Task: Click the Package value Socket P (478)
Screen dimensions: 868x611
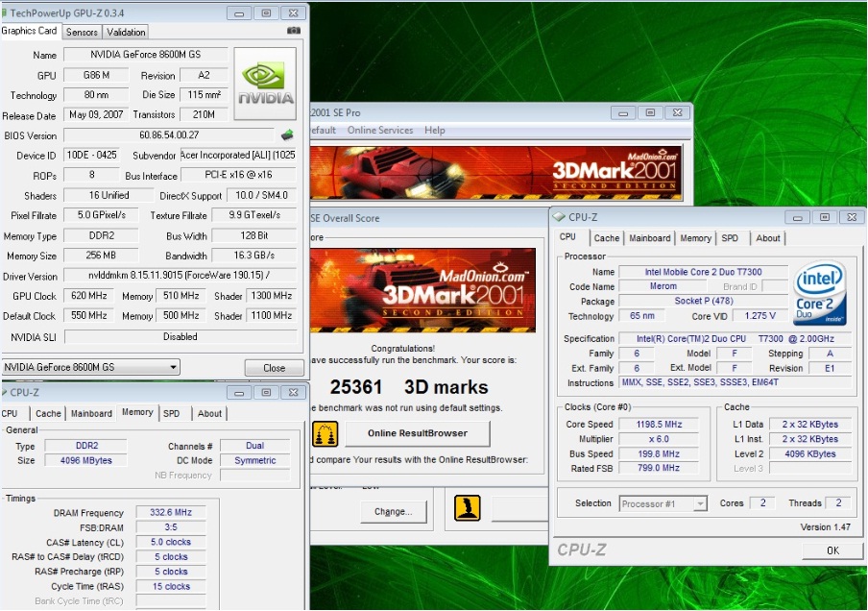Action: (x=703, y=301)
